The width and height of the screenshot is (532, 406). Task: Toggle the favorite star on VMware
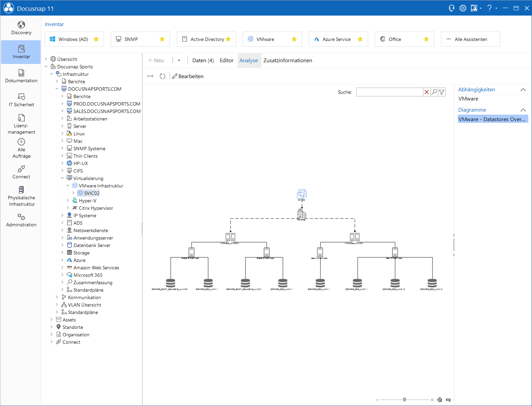pos(294,39)
